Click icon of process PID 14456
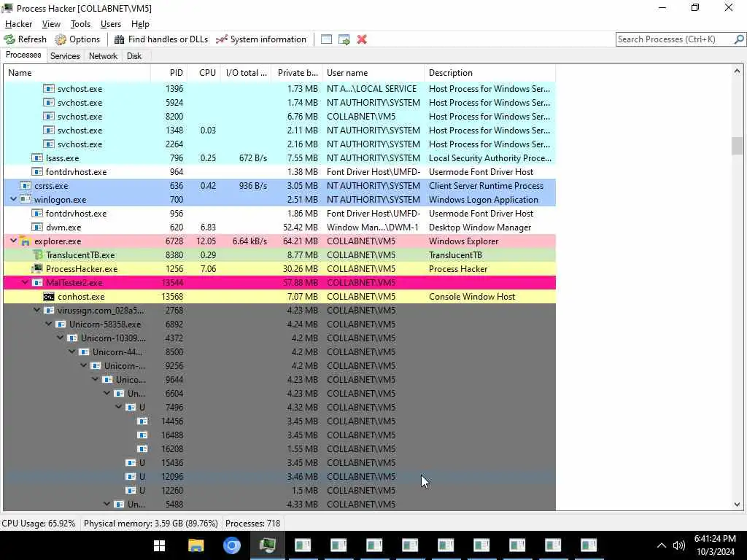This screenshot has width=747, height=560. pyautogui.click(x=142, y=421)
